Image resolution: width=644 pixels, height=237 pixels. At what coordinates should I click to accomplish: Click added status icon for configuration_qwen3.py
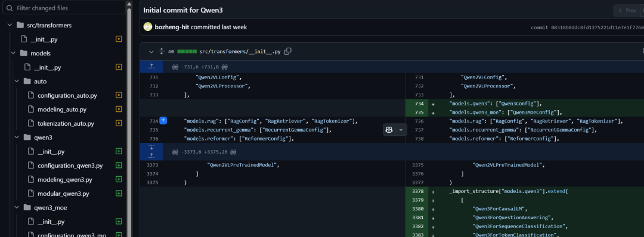tap(119, 166)
